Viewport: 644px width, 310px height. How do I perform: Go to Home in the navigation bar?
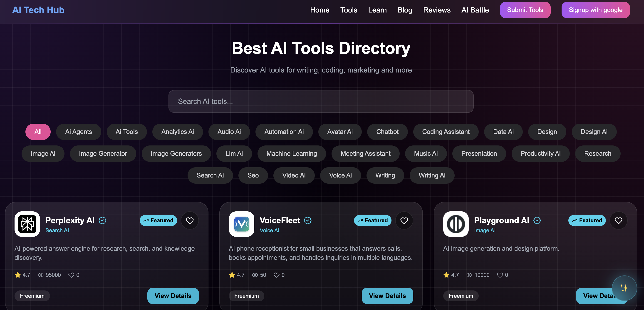320,10
